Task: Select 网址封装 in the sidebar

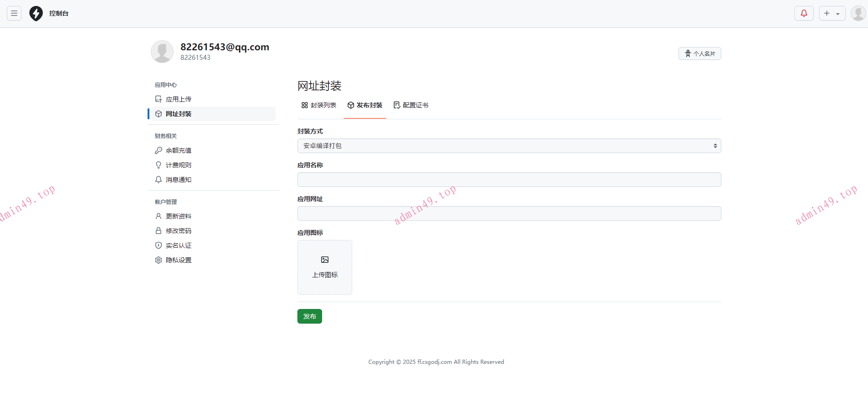Action: pyautogui.click(x=178, y=114)
